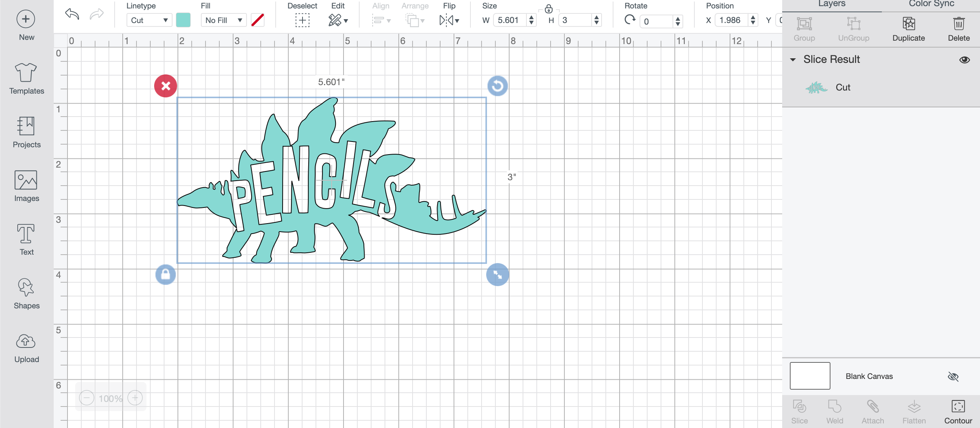980x428 pixels.
Task: Zoom in with the plus button
Action: click(x=135, y=398)
